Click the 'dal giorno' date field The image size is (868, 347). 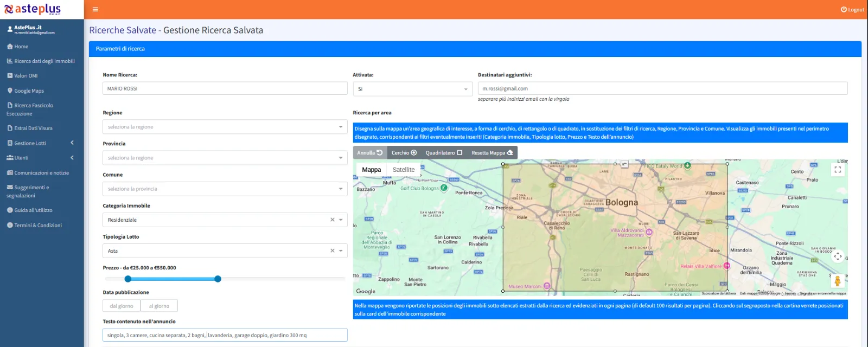[x=122, y=306]
